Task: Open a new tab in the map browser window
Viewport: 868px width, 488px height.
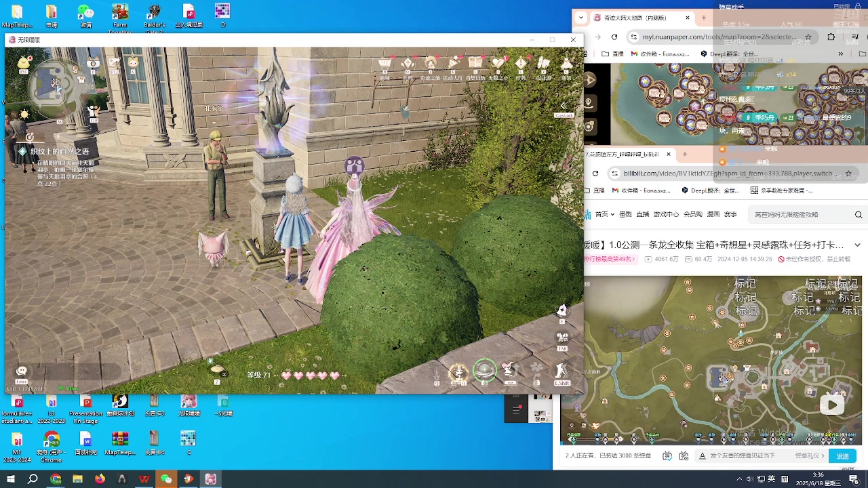Action: point(704,18)
